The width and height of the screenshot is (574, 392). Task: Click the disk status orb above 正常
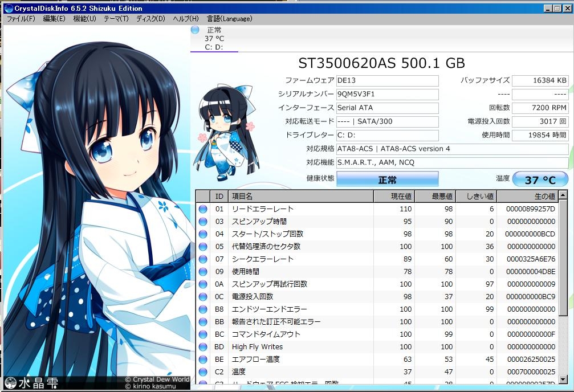[195, 30]
